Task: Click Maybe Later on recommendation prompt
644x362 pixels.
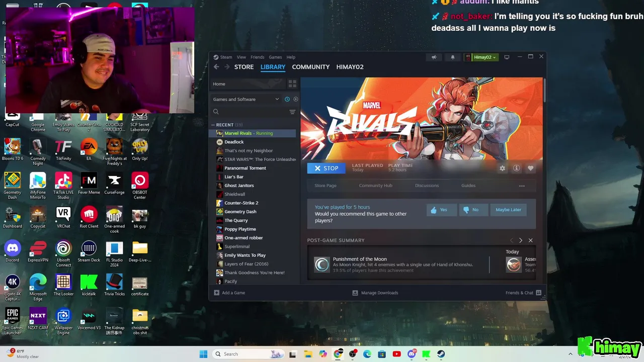Action: [508, 210]
